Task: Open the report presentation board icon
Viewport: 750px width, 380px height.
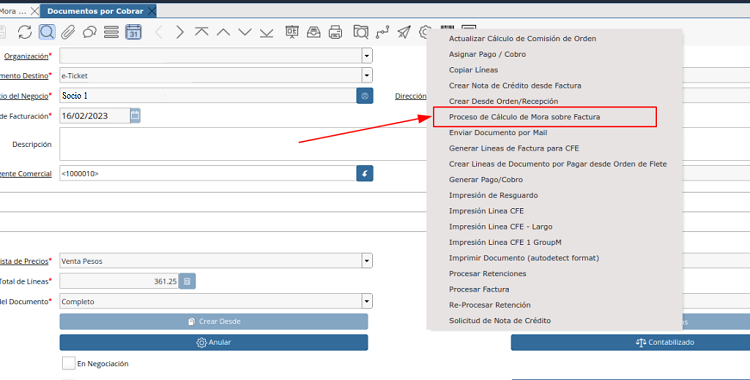Action: pyautogui.click(x=292, y=32)
